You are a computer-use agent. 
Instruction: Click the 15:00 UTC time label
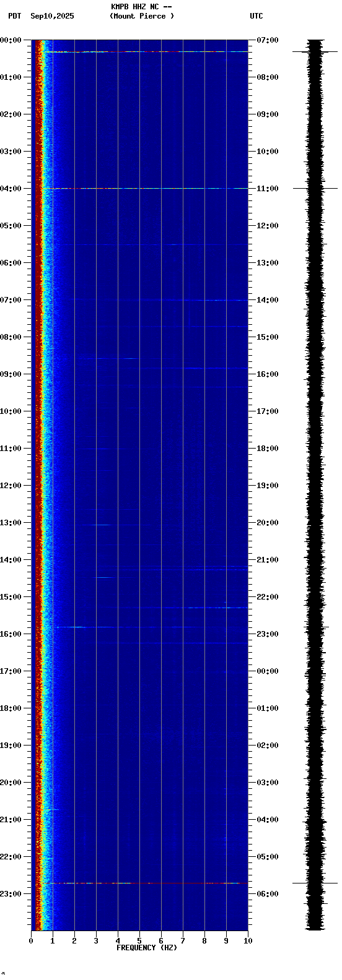pos(267,337)
